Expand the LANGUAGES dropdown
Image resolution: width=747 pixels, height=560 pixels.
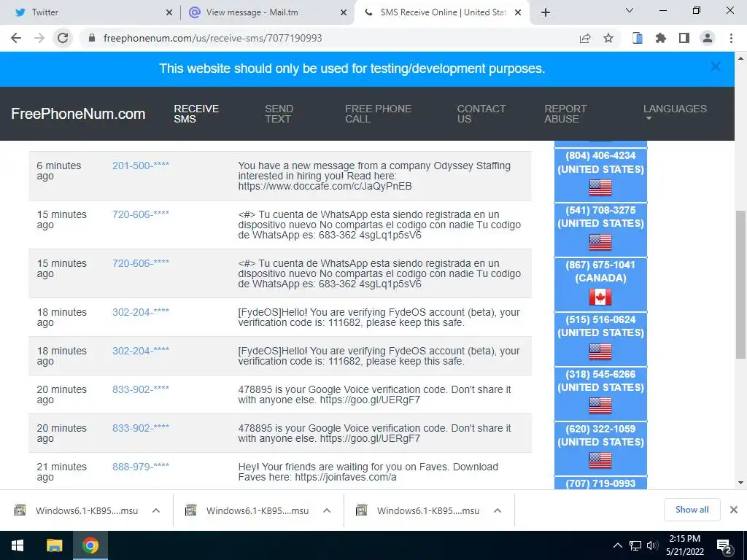(675, 112)
